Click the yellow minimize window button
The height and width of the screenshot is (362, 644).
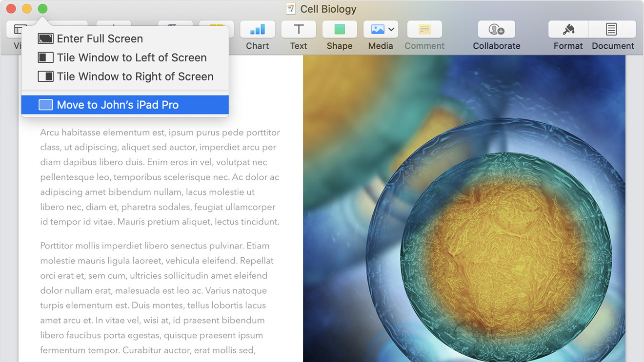27,9
